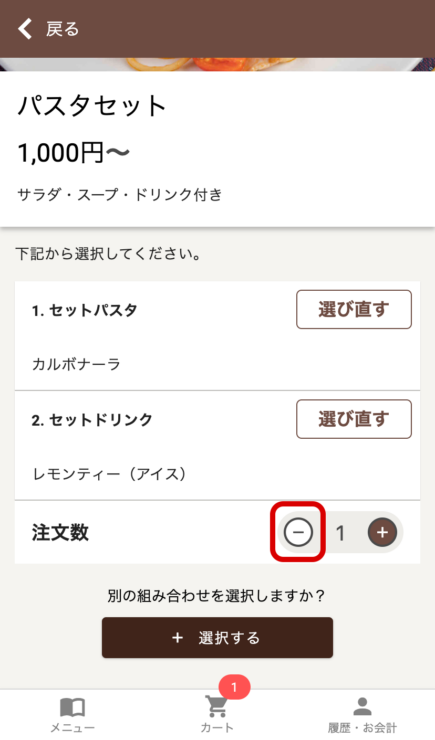
Task: Tap the back chevron arrow icon
Action: point(25,29)
